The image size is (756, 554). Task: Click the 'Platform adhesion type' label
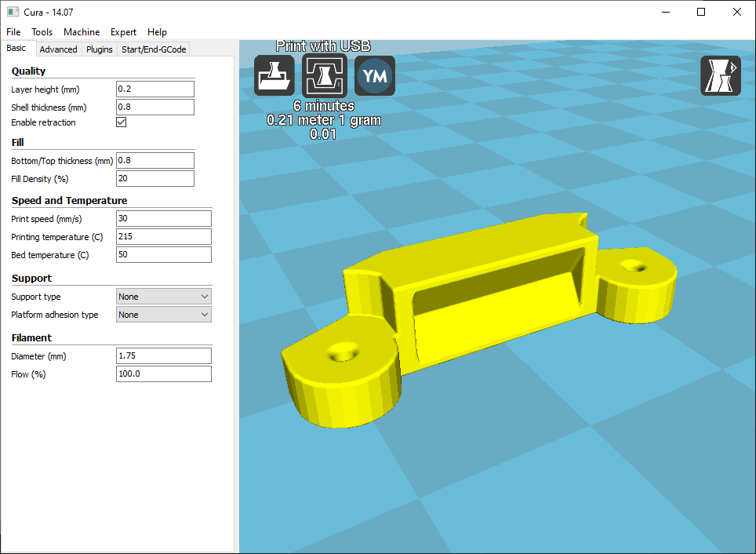[x=54, y=315]
